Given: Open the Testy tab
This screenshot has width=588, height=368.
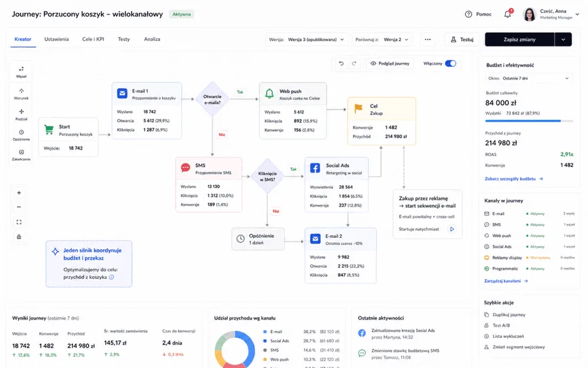Looking at the screenshot, I should coord(123,39).
